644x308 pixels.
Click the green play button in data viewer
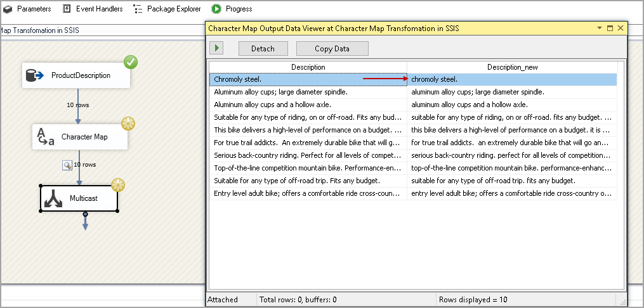[x=216, y=48]
